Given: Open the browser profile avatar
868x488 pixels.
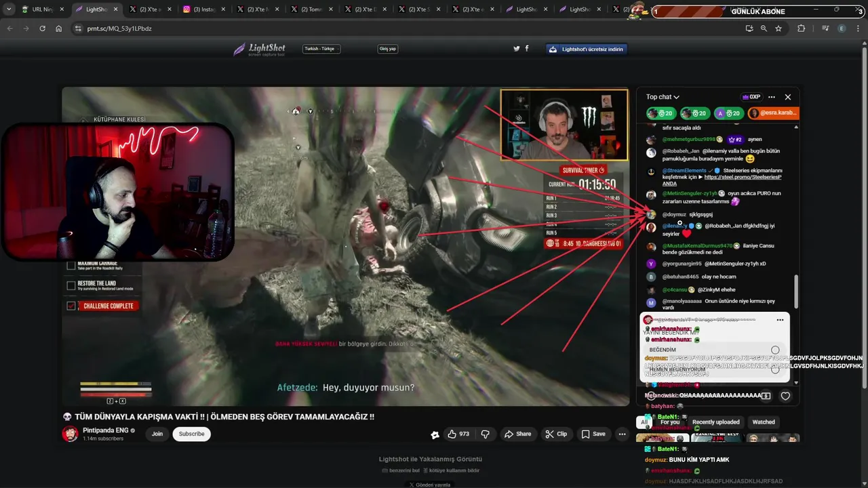Looking at the screenshot, I should click(842, 28).
